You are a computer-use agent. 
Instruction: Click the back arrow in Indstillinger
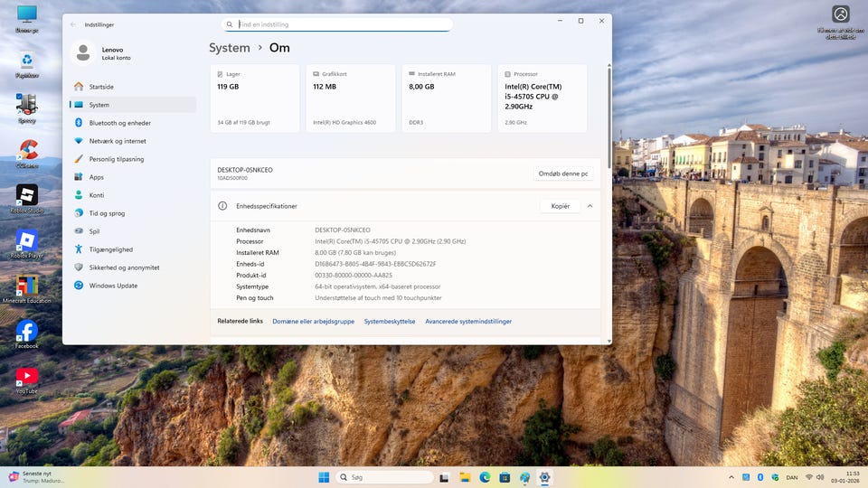[x=73, y=24]
